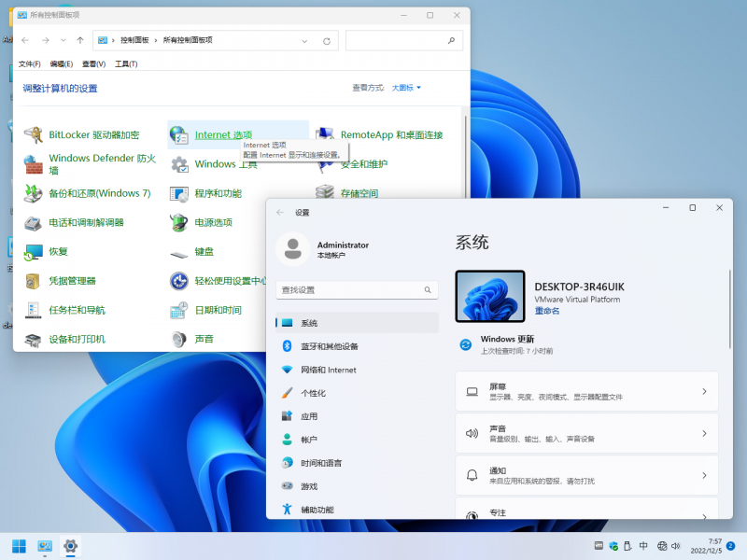The image size is (747, 560).
Task: Open the Administrator account profile
Action: point(323,249)
